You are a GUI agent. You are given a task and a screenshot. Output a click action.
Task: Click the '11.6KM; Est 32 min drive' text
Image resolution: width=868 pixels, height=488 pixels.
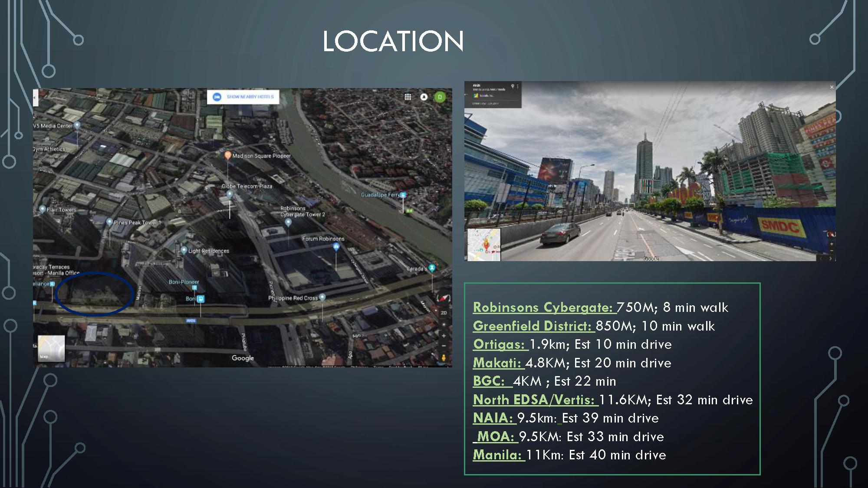tap(676, 400)
